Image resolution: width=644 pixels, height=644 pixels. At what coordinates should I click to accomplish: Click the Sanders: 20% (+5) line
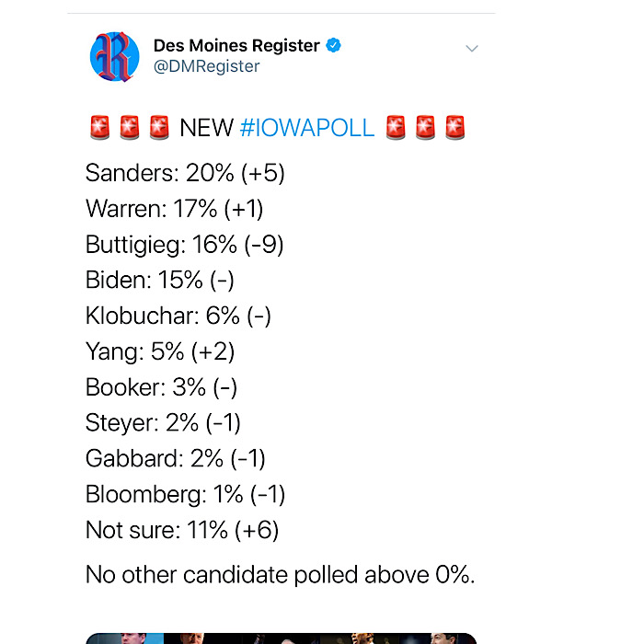tap(185, 173)
